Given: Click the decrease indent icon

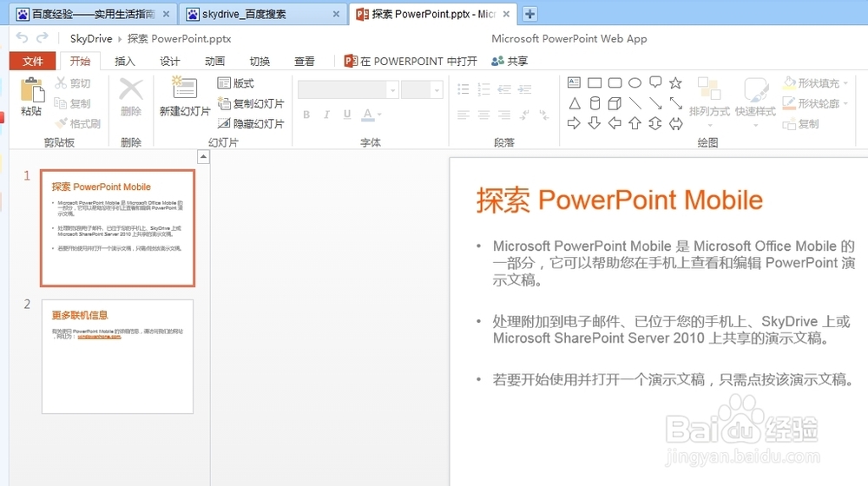Looking at the screenshot, I should point(504,89).
